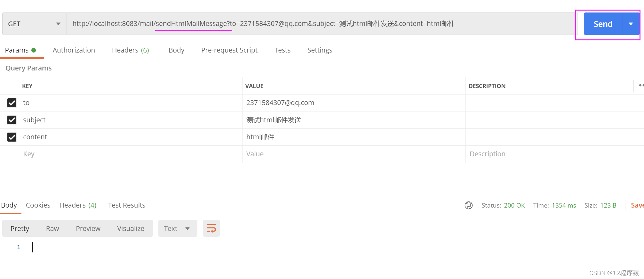This screenshot has height=279, width=644.
Task: Open the response Cookies tab
Action: (38, 205)
